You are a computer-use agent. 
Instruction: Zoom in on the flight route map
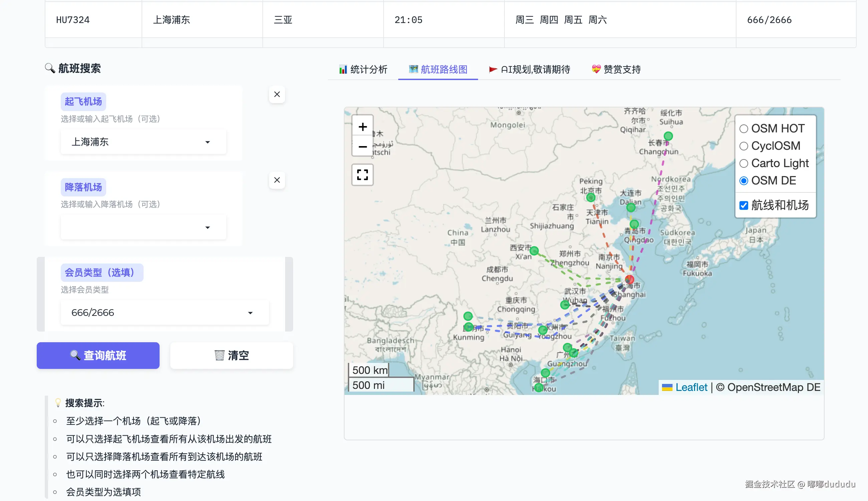pos(362,127)
